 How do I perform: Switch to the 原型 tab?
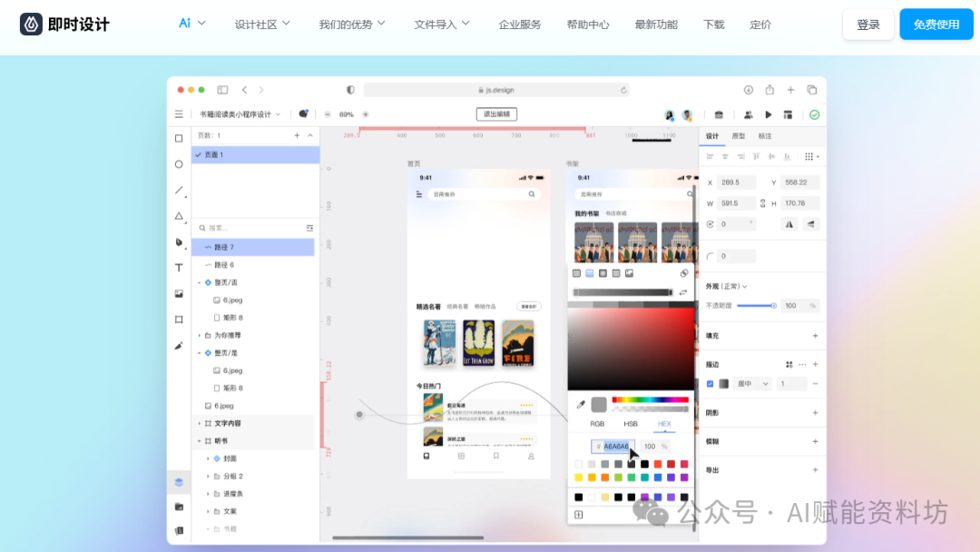[739, 136]
